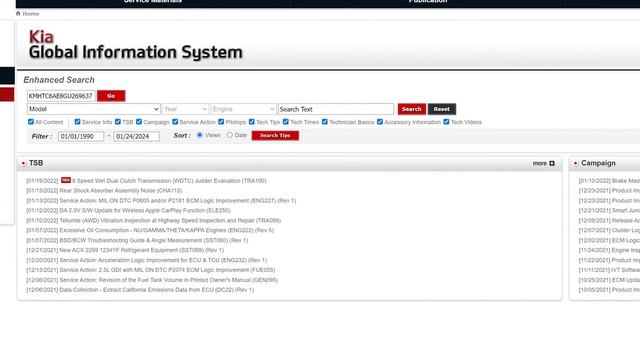Click the filter end date 01/24/2024 field
Image resolution: width=640 pixels, height=360 pixels.
click(136, 136)
